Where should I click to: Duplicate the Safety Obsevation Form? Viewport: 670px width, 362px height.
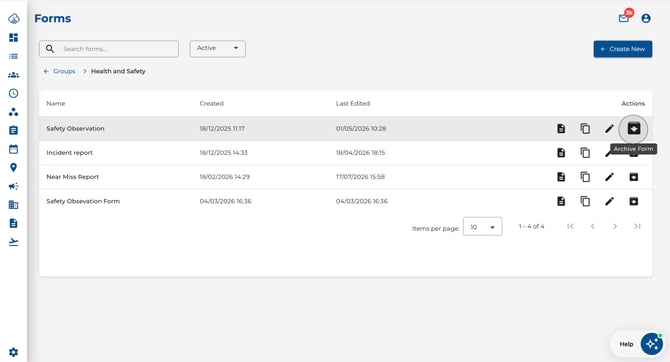tap(585, 201)
